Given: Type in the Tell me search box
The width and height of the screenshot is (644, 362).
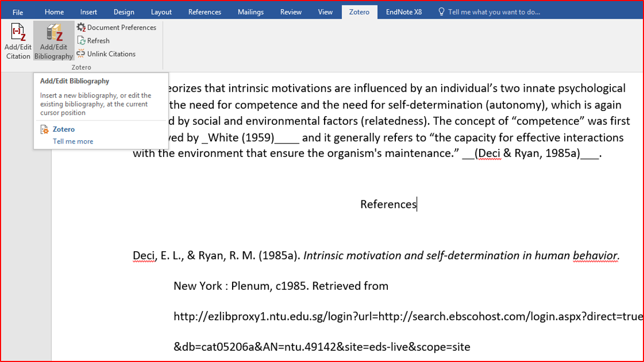Looking at the screenshot, I should point(494,12).
